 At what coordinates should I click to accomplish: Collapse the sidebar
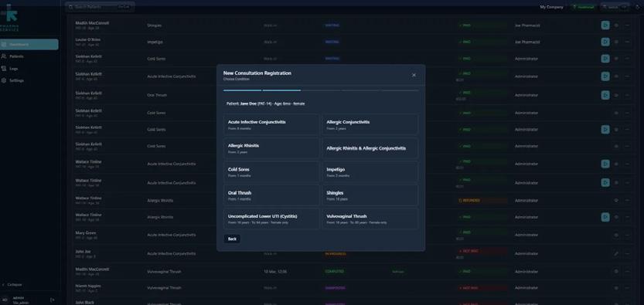(x=12, y=284)
